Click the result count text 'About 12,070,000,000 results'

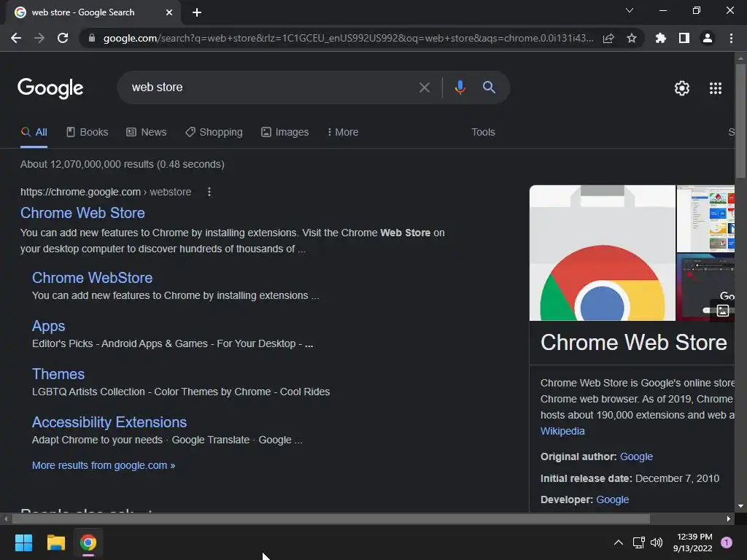coord(87,164)
